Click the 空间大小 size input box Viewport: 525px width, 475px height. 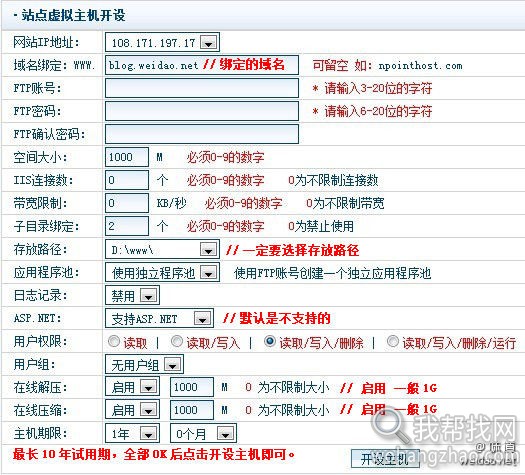point(127,157)
